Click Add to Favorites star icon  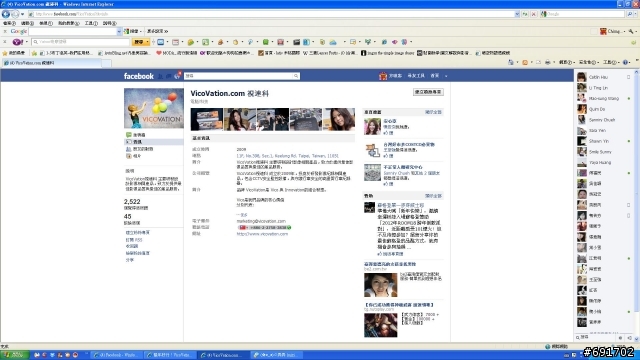[x=35, y=53]
